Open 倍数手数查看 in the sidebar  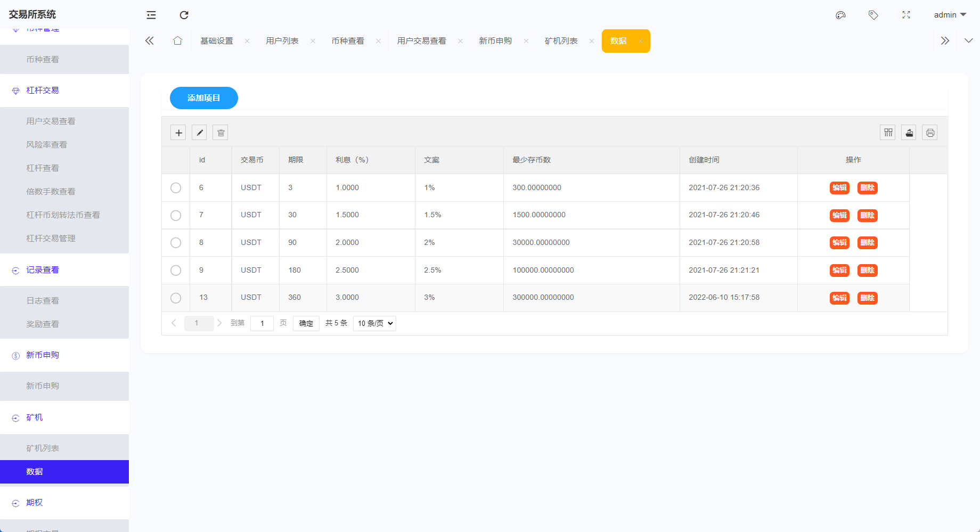pyautogui.click(x=64, y=192)
